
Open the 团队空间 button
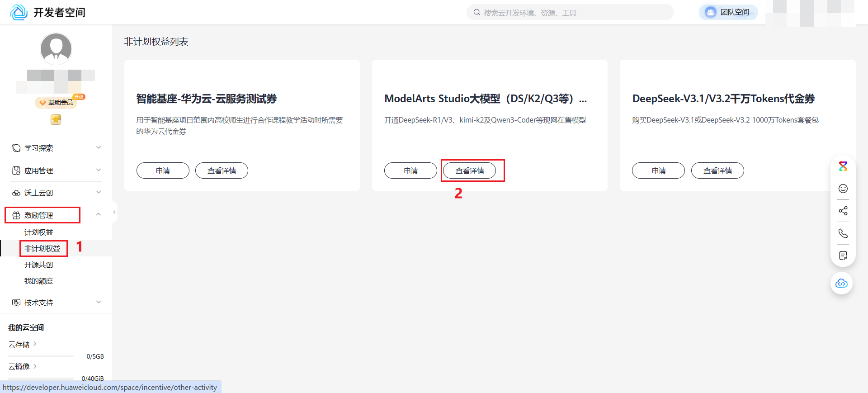[728, 12]
